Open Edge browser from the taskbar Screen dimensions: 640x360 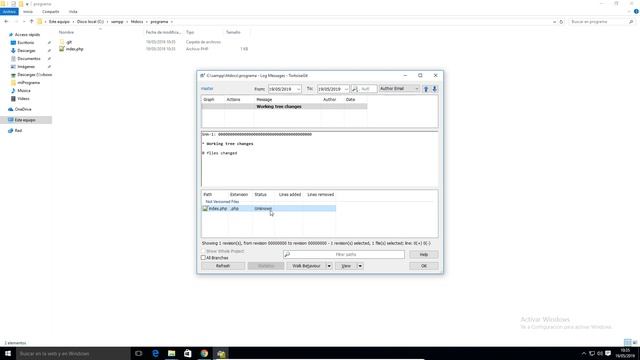[155, 353]
